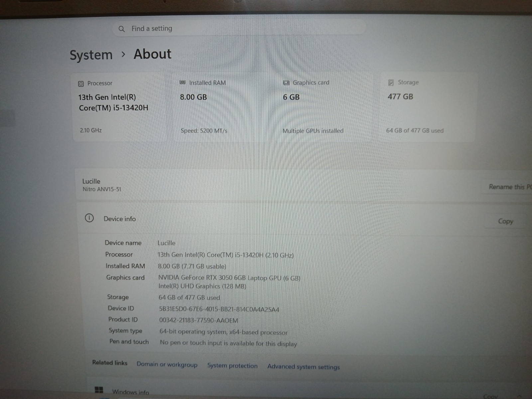This screenshot has height=399, width=532.
Task: Open Advanced system settings link
Action: 304,367
